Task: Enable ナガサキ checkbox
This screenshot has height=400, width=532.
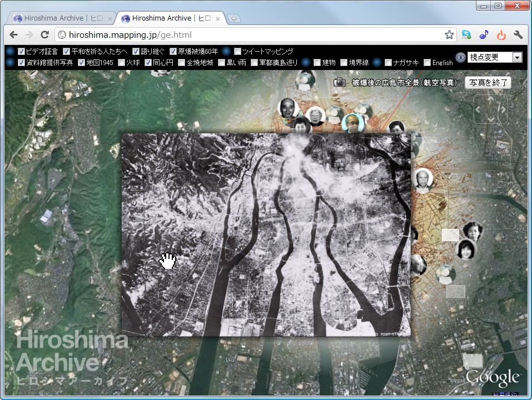Action: pos(388,62)
